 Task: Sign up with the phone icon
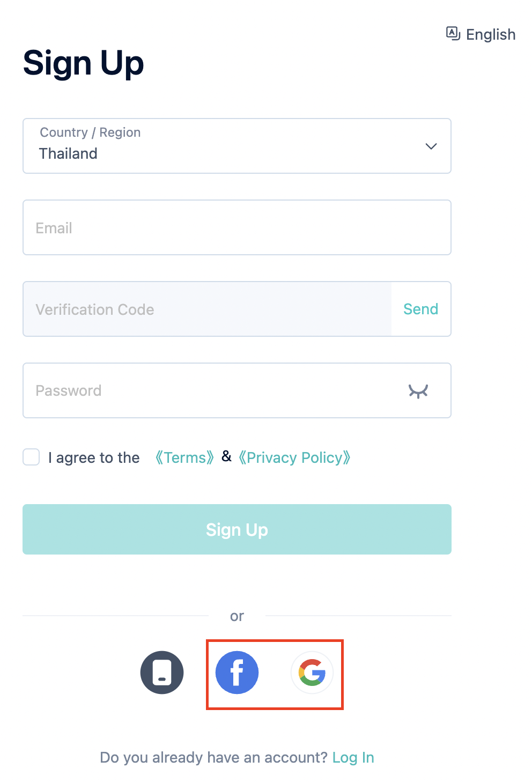coord(162,673)
